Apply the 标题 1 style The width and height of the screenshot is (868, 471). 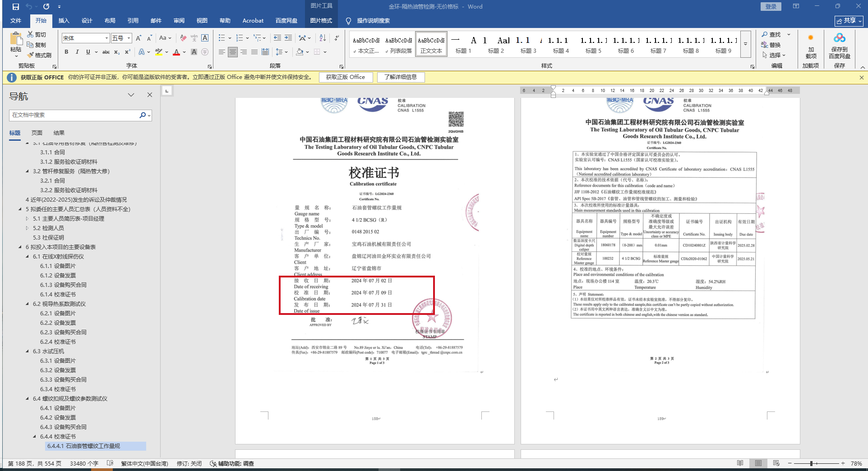(x=463, y=44)
